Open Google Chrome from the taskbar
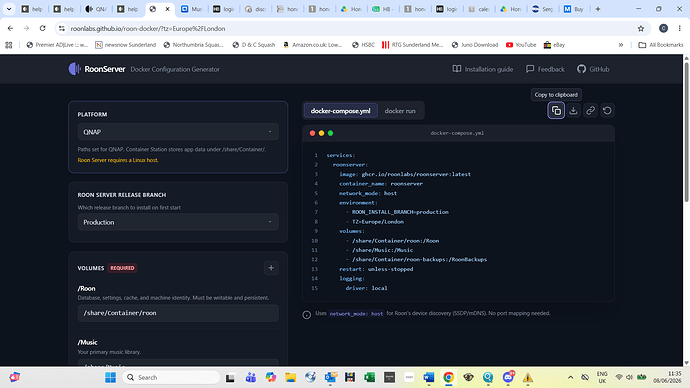Image resolution: width=690 pixels, height=388 pixels. click(448, 377)
